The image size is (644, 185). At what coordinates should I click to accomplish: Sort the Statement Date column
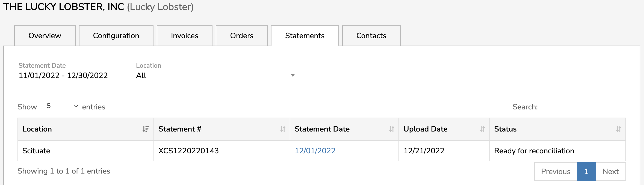[392, 129]
